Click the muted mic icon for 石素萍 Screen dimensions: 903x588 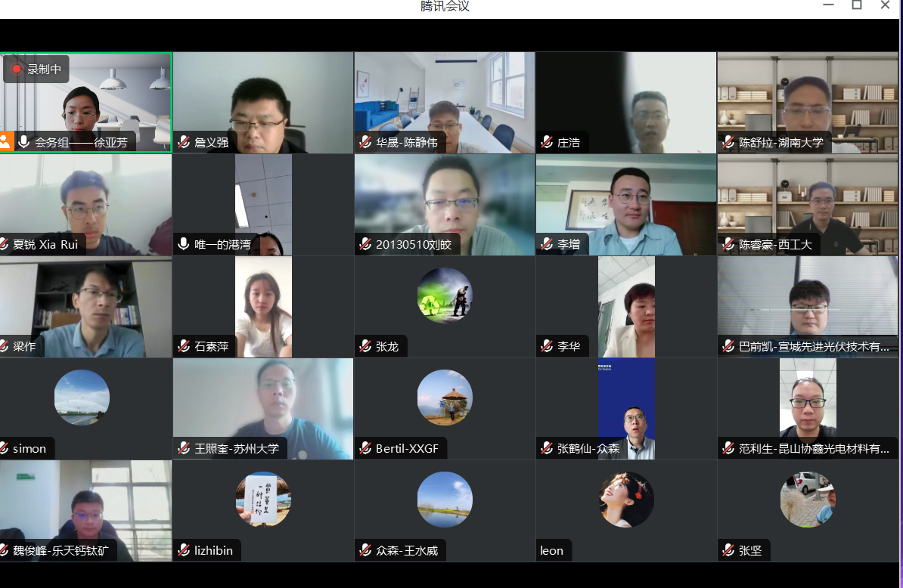coord(183,346)
